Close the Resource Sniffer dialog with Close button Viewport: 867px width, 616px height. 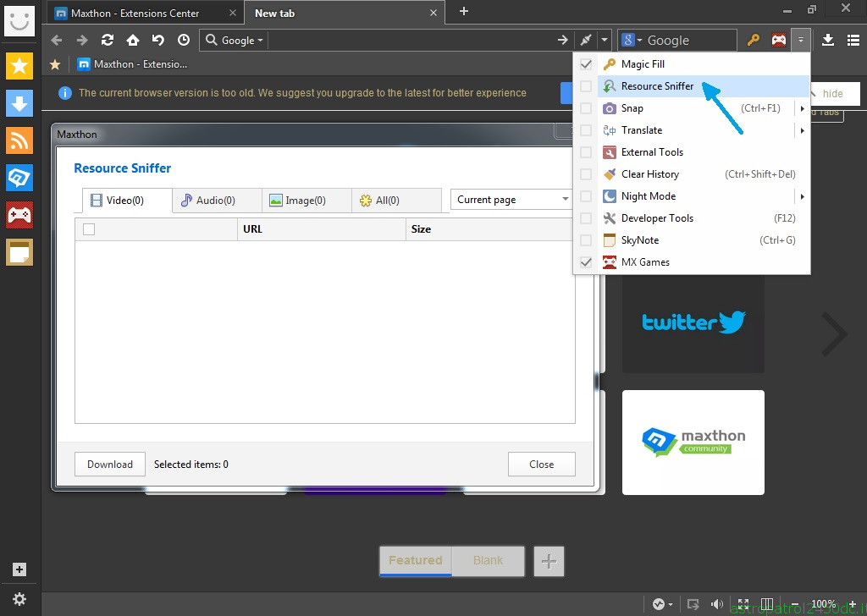point(541,464)
